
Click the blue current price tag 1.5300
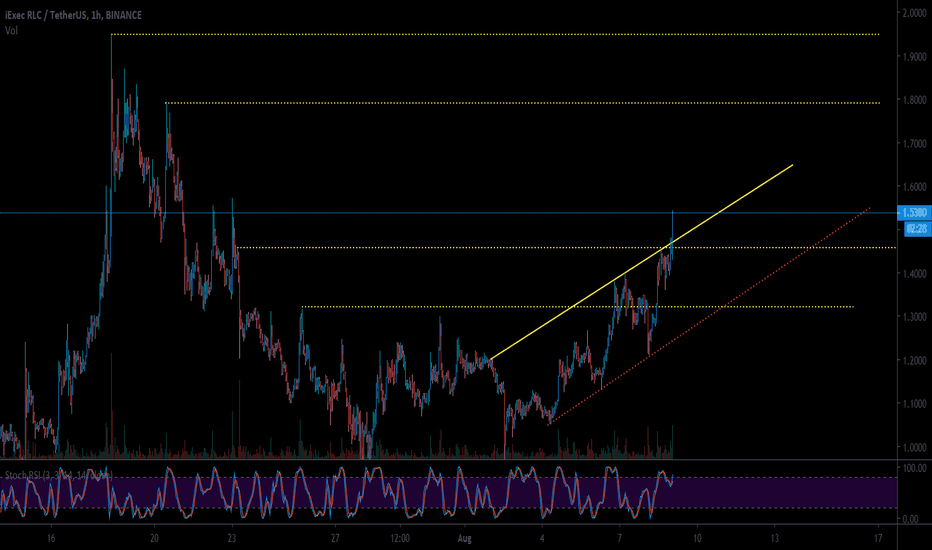click(914, 212)
